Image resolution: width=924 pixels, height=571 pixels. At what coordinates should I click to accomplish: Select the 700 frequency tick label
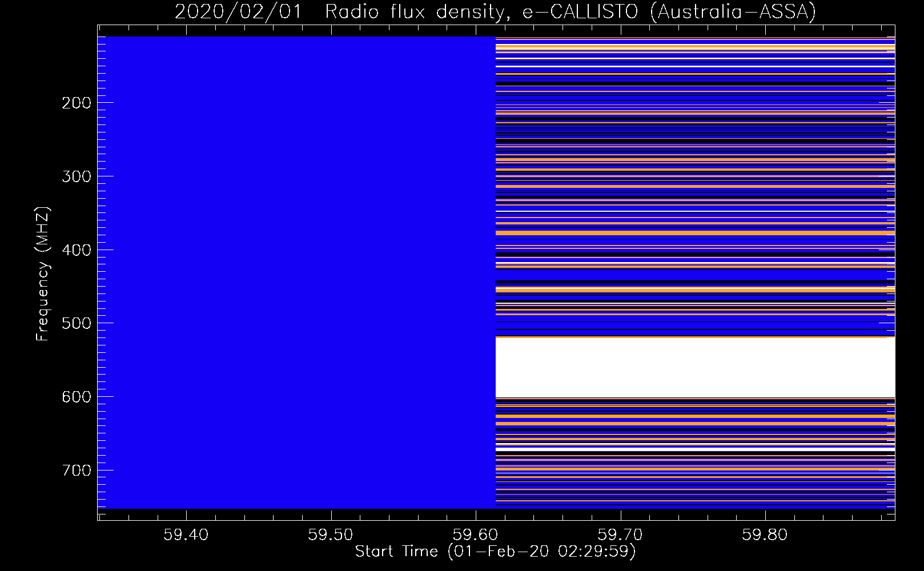pyautogui.click(x=76, y=471)
